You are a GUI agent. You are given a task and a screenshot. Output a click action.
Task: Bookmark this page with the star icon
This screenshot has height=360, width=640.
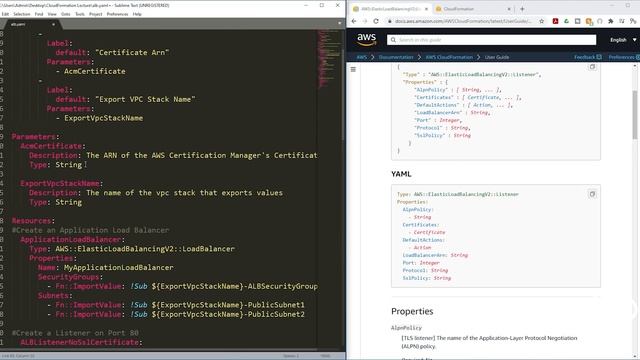click(x=542, y=21)
